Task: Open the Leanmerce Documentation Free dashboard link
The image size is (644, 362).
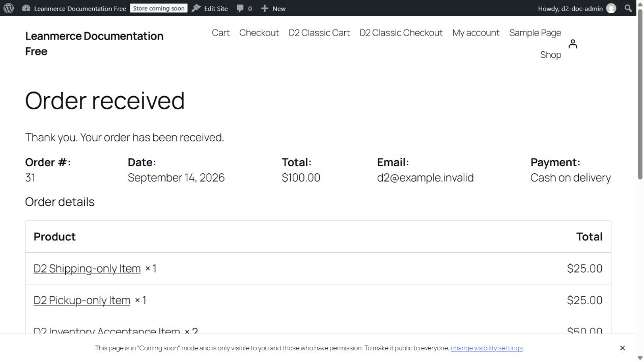Action: click(x=74, y=8)
